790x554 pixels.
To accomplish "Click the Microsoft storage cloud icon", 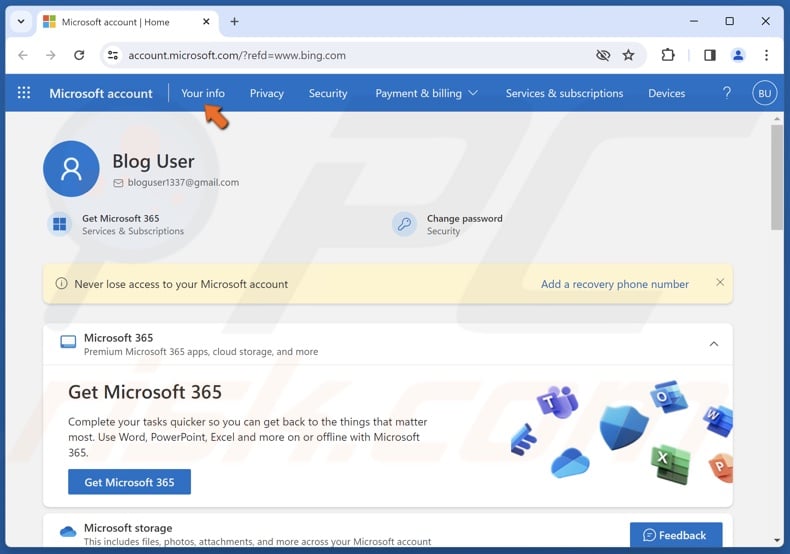I will pyautogui.click(x=68, y=531).
